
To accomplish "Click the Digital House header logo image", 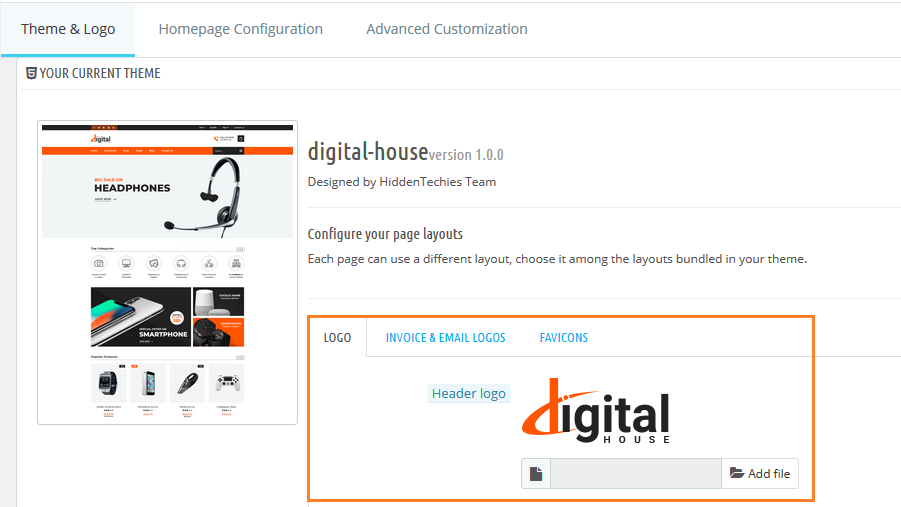I will point(596,412).
